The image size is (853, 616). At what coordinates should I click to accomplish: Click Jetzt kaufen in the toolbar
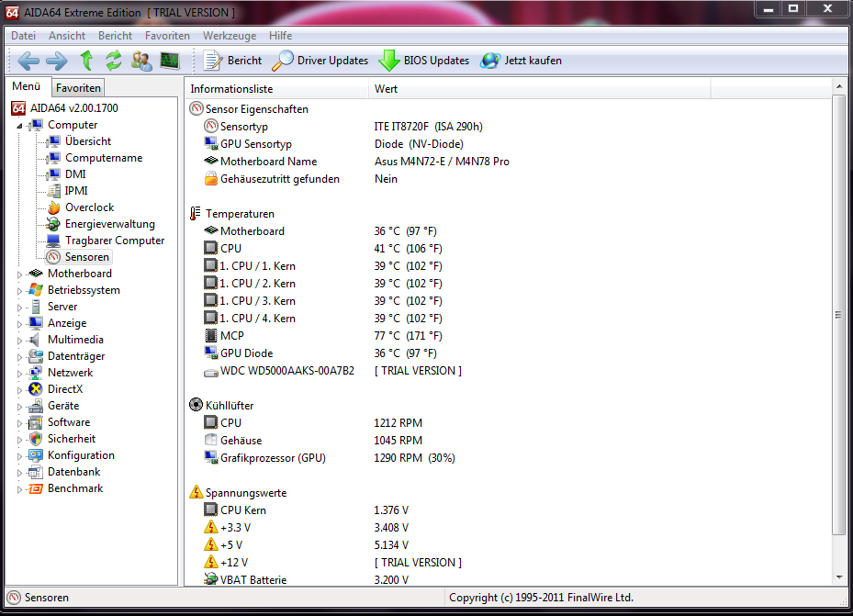point(522,61)
